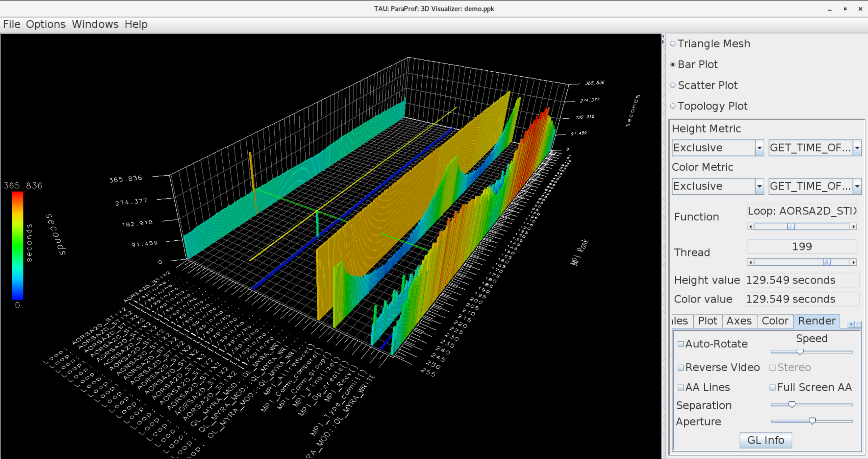Viewport: 868px width, 459px height.
Task: Open the Windows menu
Action: coord(95,24)
